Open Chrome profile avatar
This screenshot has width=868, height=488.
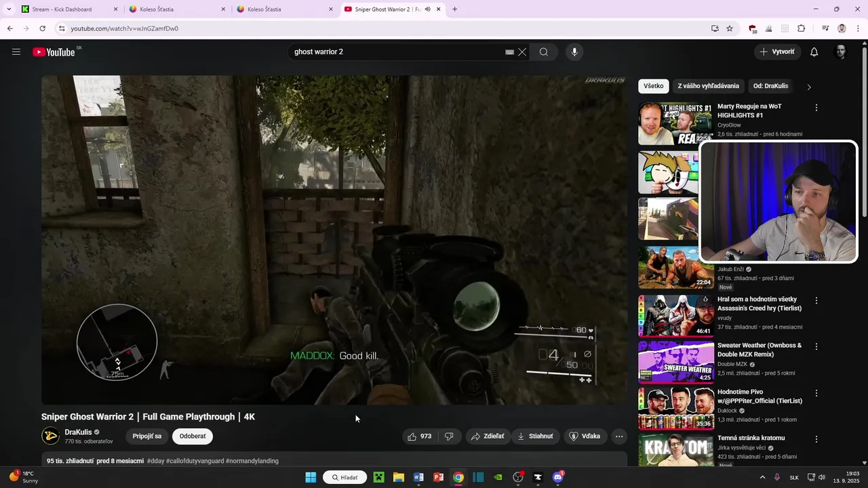click(842, 28)
